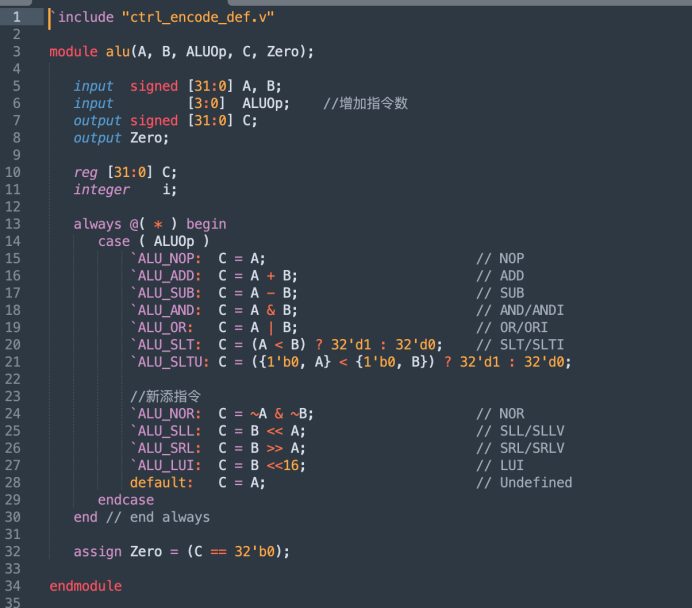
Task: Click the `ALU_NOP case label
Action: (166, 258)
